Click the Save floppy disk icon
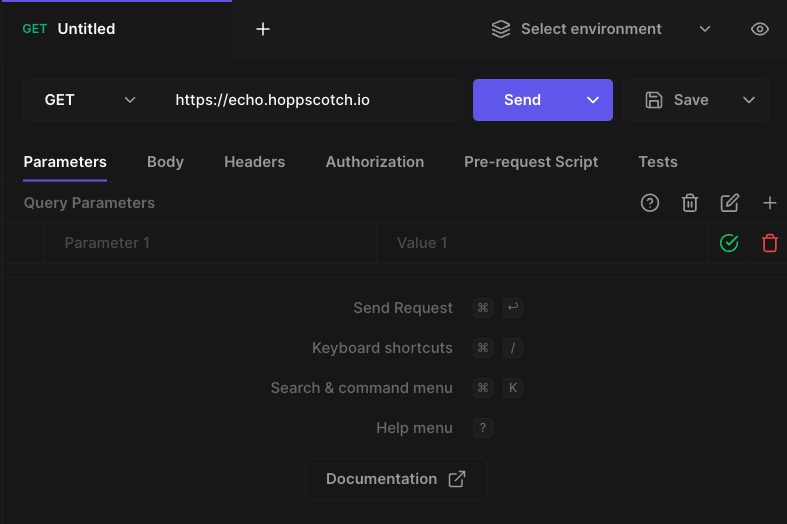 (653, 100)
